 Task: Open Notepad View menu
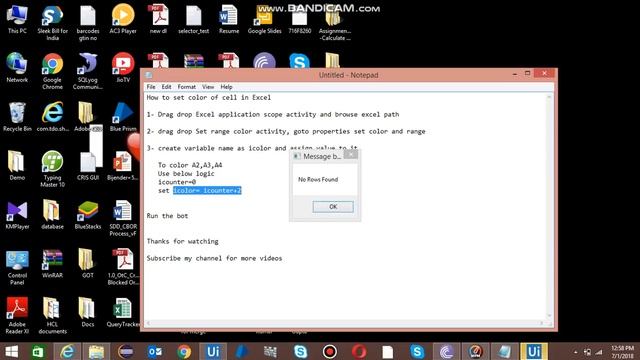point(208,87)
